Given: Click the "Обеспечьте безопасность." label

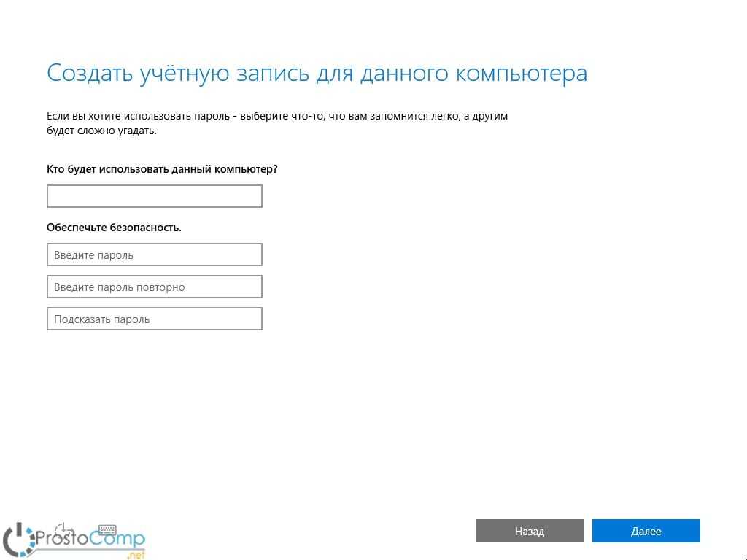Looking at the screenshot, I should [x=114, y=227].
